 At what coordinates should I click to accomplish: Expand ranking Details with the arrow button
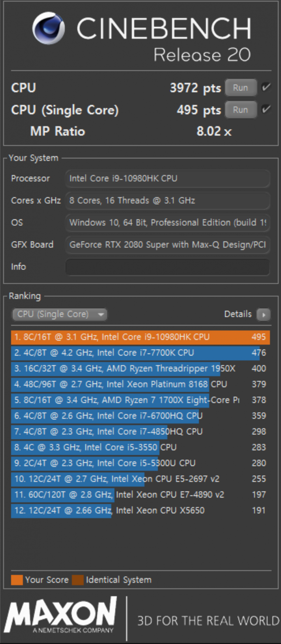coord(264,315)
